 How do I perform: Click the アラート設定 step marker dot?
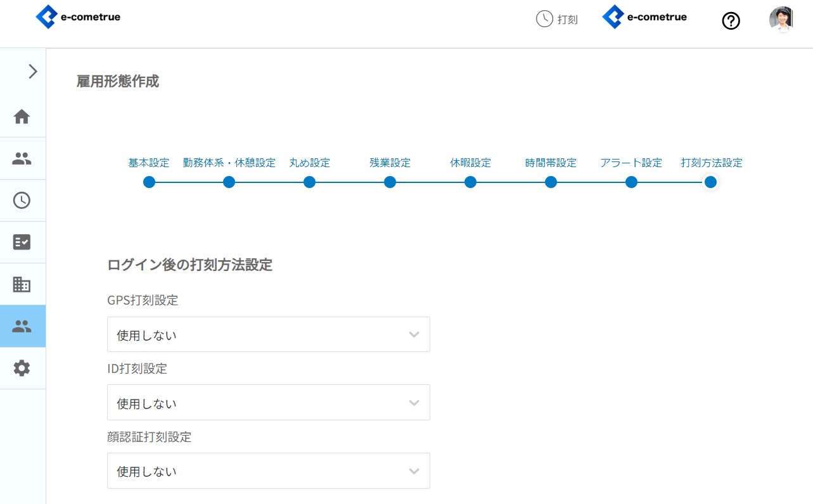631,182
